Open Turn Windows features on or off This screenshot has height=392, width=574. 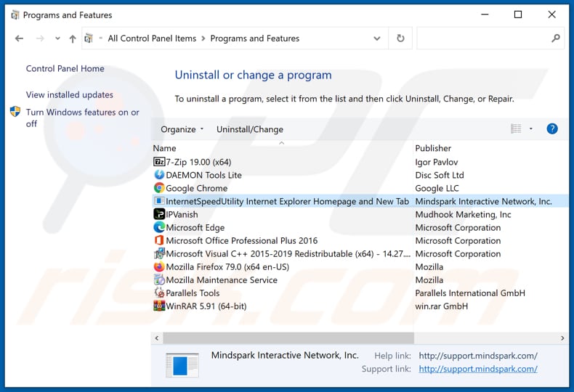point(82,118)
